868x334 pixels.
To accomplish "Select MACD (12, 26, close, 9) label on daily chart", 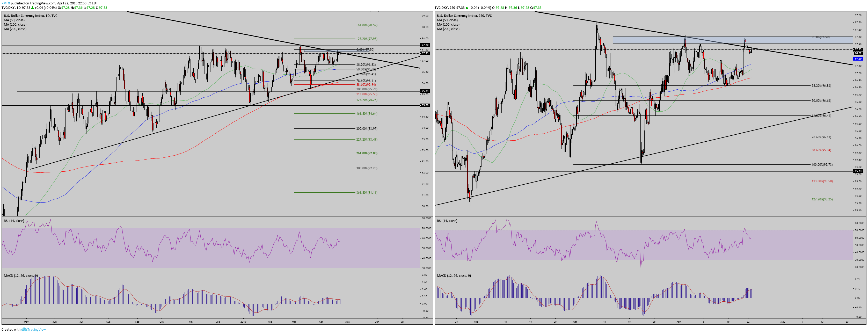I will (x=21, y=276).
